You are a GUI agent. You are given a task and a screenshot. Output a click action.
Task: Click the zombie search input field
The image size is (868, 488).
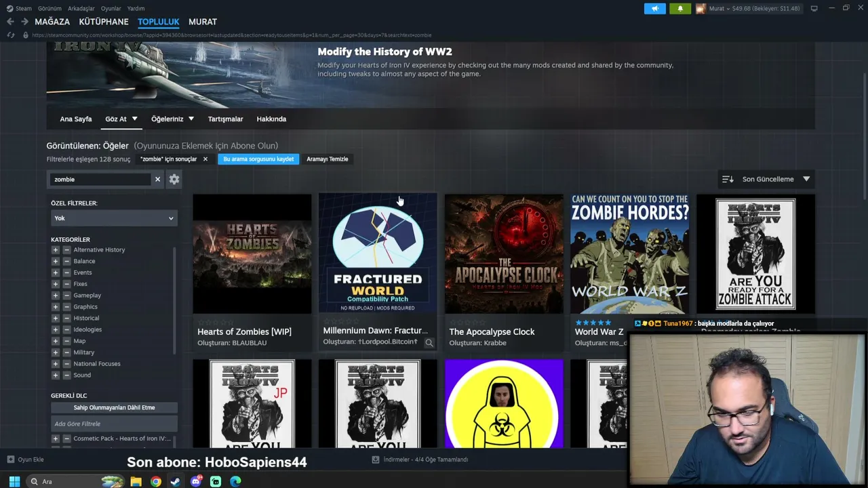(x=101, y=179)
